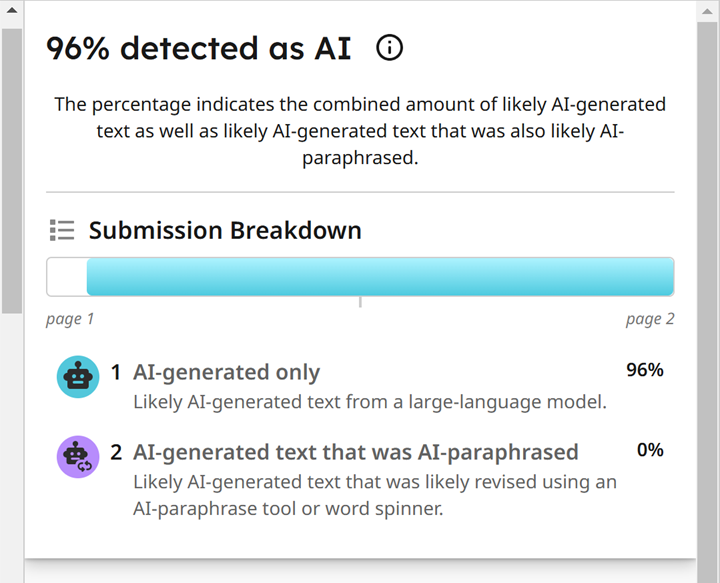The image size is (720, 583).
Task: Click the right scrollbar up arrow
Action: 708,11
